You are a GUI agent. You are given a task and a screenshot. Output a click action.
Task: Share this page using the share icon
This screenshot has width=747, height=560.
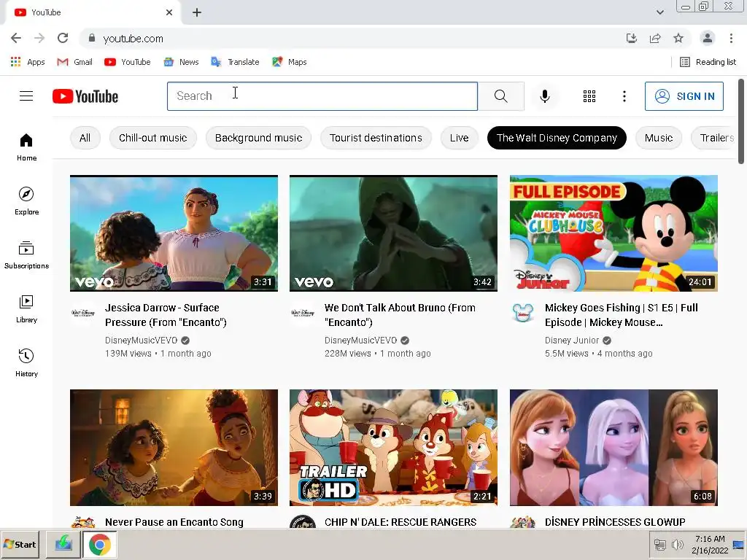[655, 38]
